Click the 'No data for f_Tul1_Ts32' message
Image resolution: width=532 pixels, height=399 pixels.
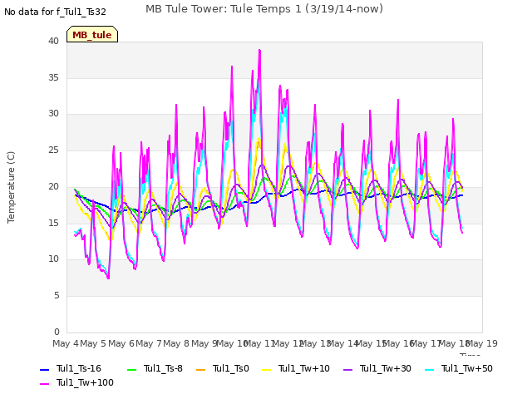click(x=56, y=12)
